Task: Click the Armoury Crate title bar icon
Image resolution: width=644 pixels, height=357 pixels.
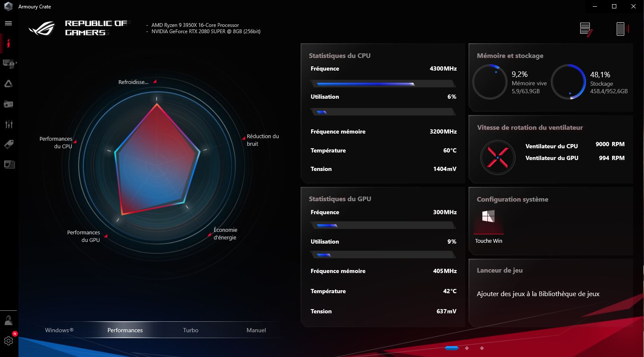Action: (x=8, y=6)
